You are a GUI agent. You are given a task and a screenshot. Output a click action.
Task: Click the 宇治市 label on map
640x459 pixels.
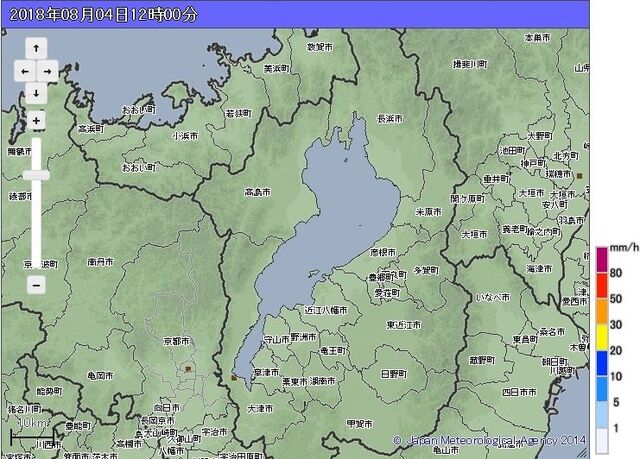point(215,432)
